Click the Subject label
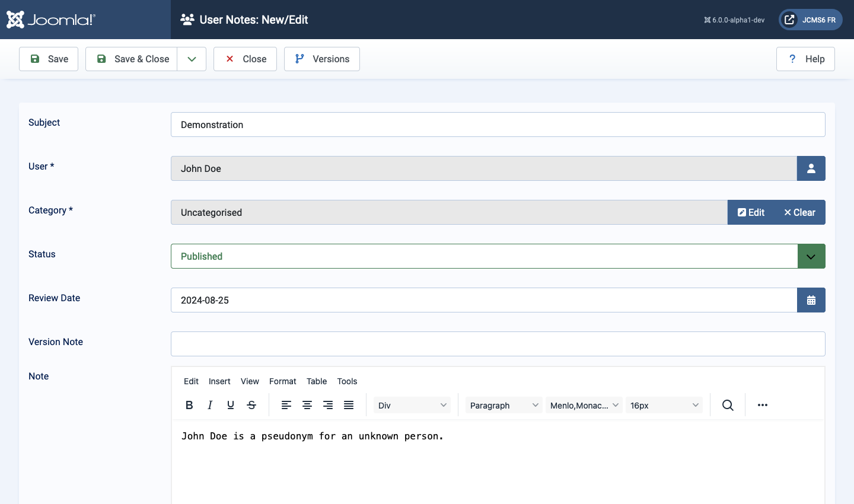854x504 pixels. tap(44, 122)
